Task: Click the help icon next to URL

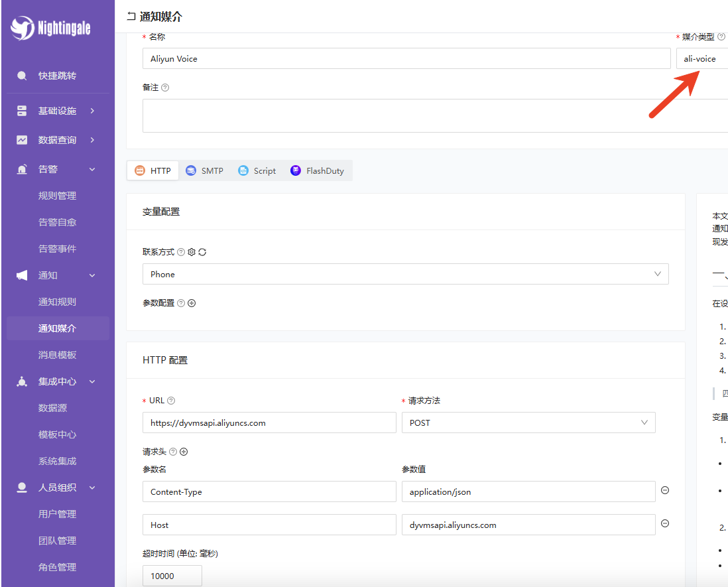Action: pos(171,401)
